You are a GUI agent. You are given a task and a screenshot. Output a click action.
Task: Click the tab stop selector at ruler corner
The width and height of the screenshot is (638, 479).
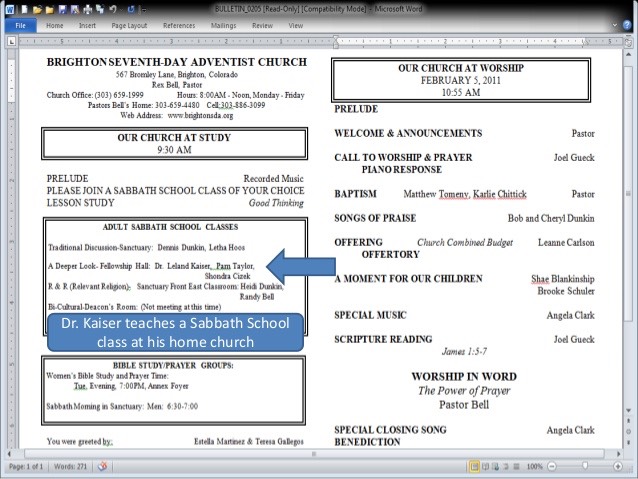11,41
